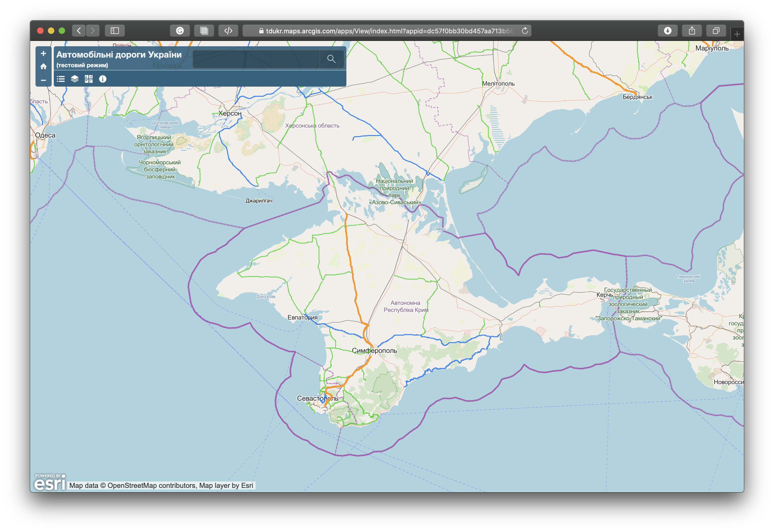Click the Євпаторія city label

[x=302, y=317]
